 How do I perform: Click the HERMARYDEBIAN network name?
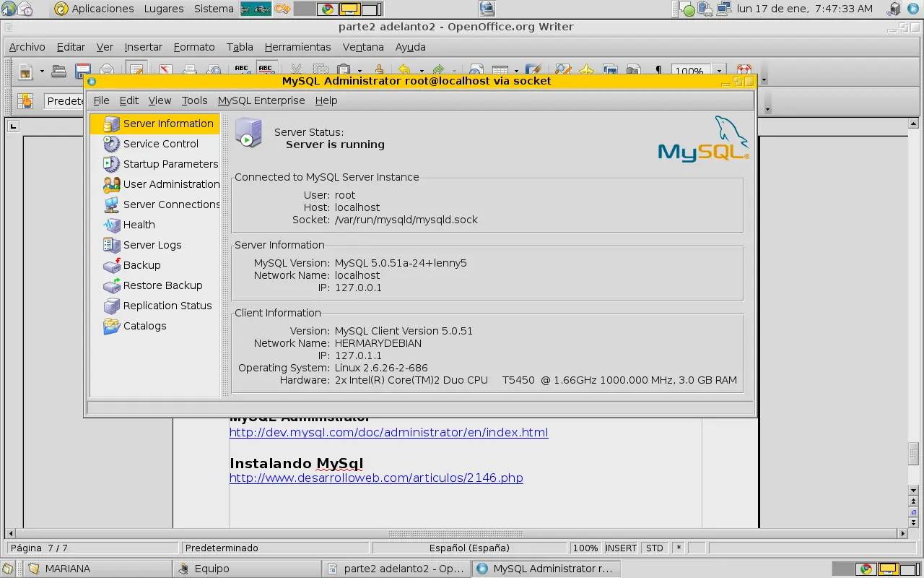click(x=378, y=343)
